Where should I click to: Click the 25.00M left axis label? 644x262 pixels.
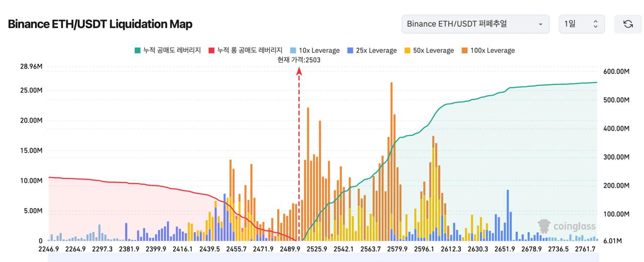tap(31, 90)
